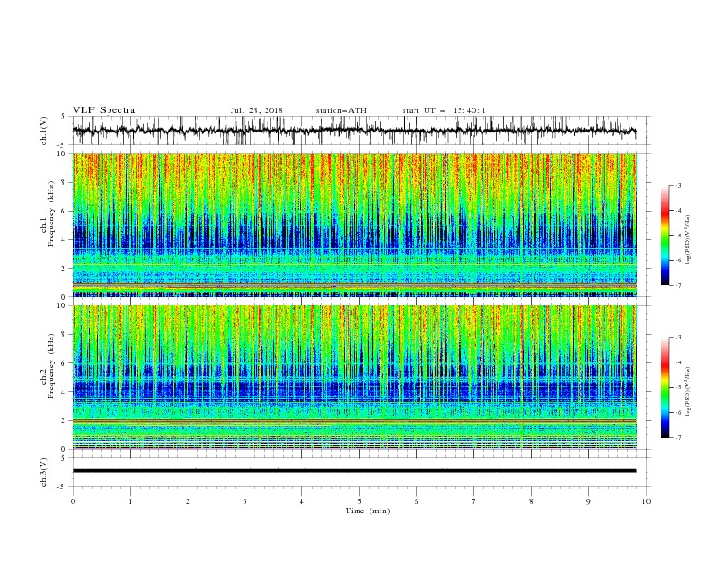The image size is (728, 563).
Task: Click the ch.2 PSD color scale bar
Action: point(665,387)
